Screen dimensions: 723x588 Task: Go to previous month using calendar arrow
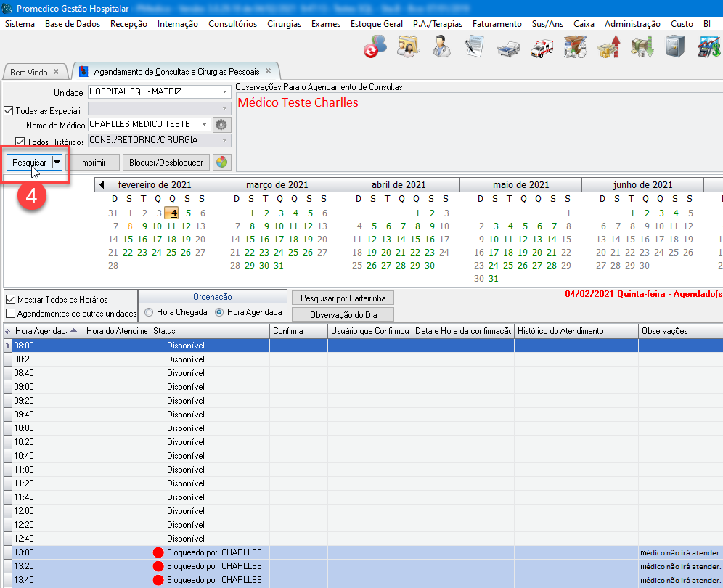102,185
